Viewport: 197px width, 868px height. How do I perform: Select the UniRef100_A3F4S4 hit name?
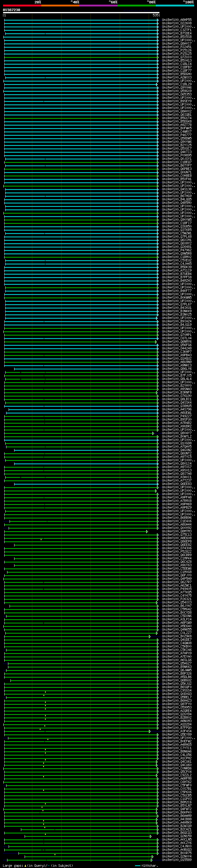click(x=177, y=731)
